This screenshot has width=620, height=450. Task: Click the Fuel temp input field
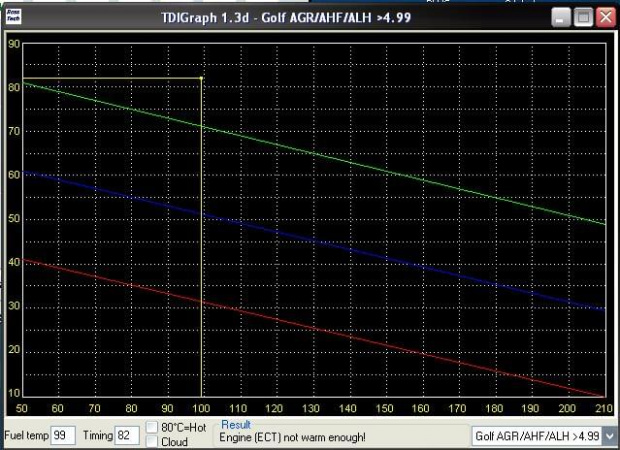(x=63, y=435)
